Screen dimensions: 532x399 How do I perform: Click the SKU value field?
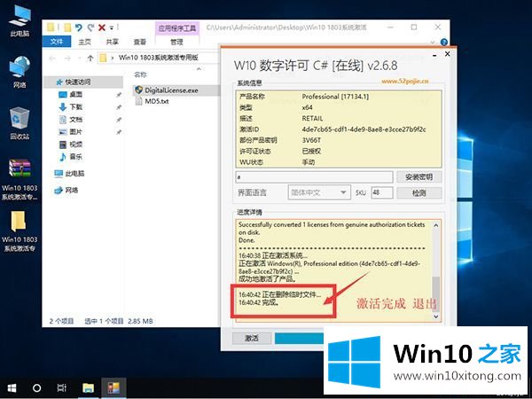click(x=382, y=192)
